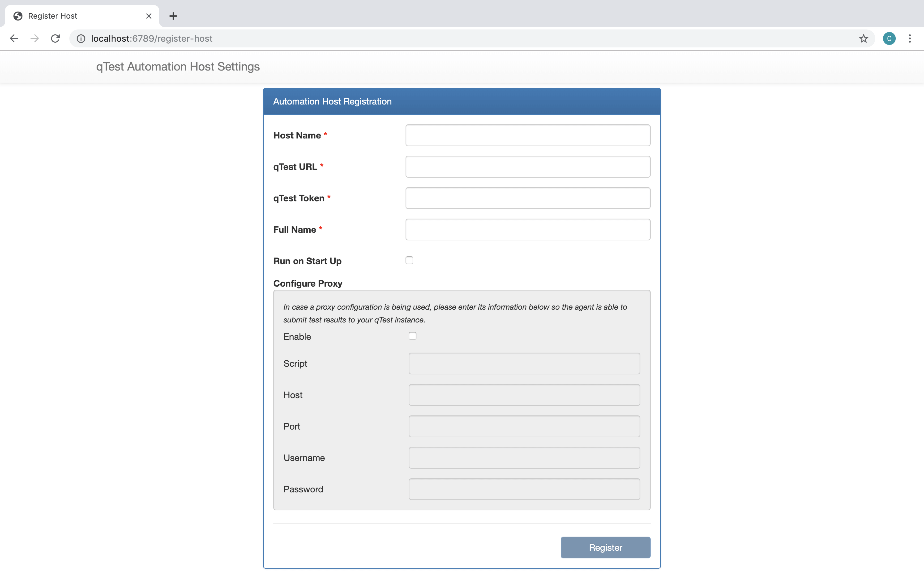Click the browser back navigation arrow
This screenshot has width=924, height=577.
click(14, 38)
